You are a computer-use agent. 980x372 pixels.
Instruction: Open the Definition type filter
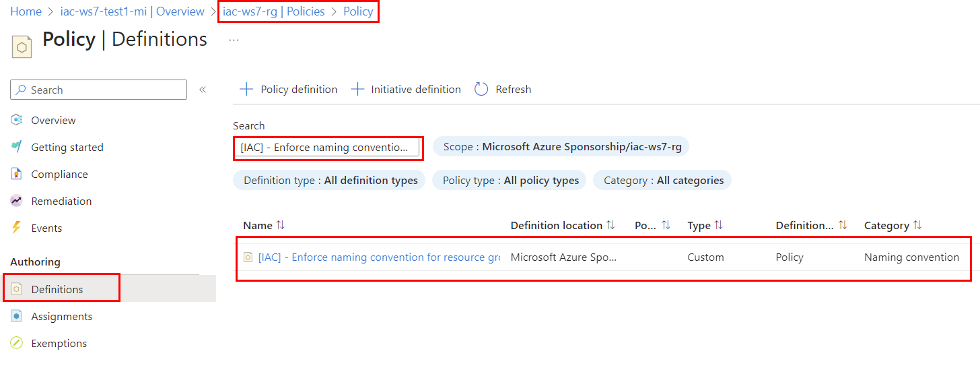tap(329, 180)
